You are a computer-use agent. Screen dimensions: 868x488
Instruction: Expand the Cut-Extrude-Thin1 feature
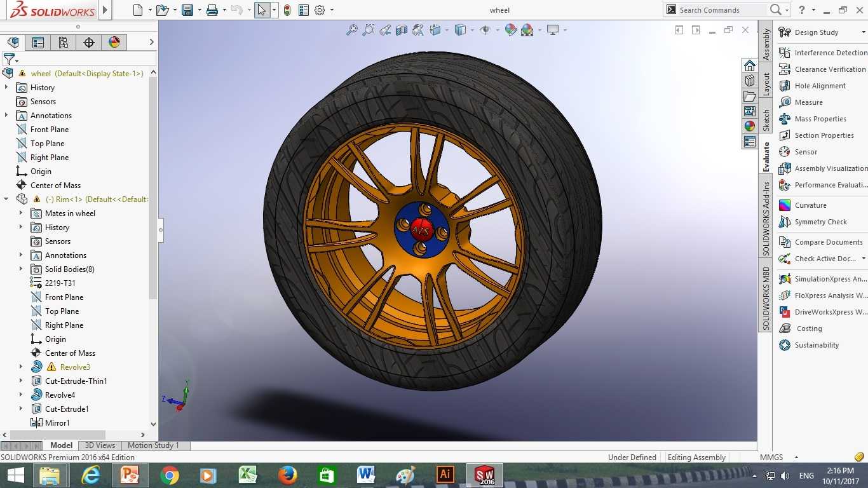pos(21,381)
